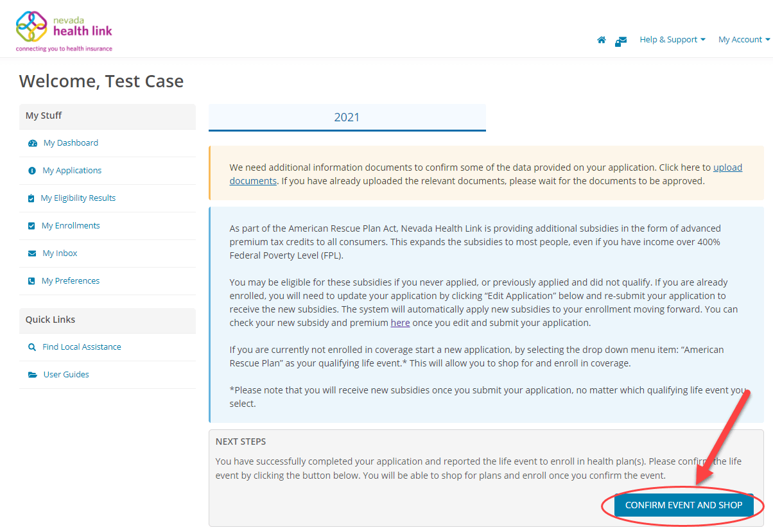Select the 2021 year tab
The image size is (773, 532).
coord(347,117)
